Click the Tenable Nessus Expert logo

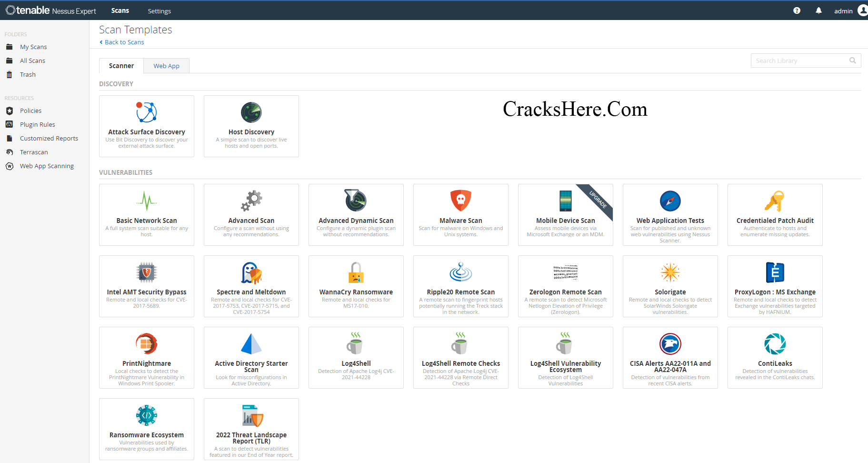click(51, 10)
